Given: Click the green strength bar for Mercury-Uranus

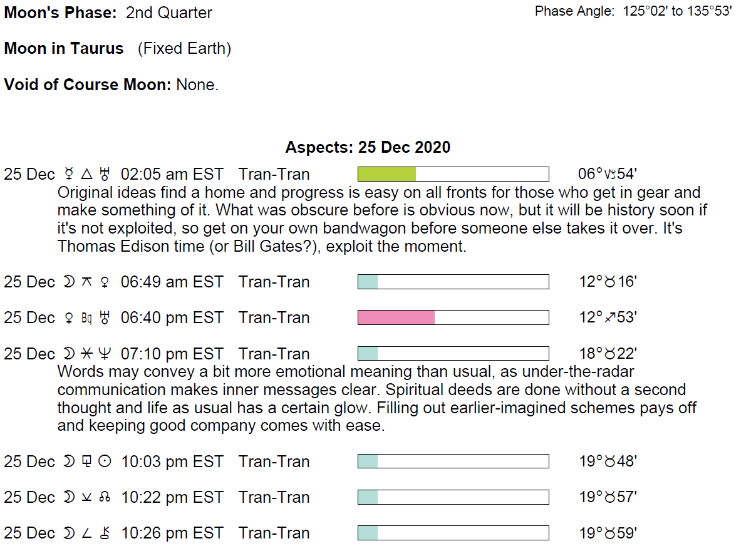Looking at the screenshot, I should point(386,174).
